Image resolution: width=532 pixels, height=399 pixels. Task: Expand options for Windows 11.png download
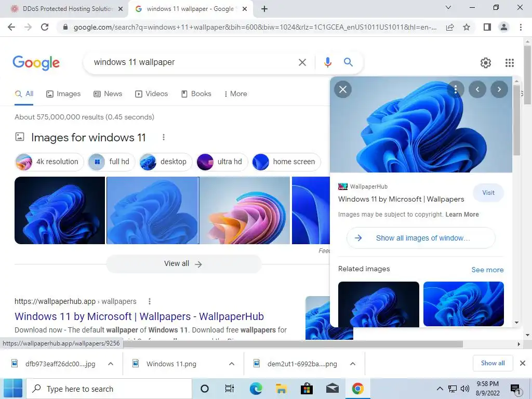pyautogui.click(x=232, y=364)
